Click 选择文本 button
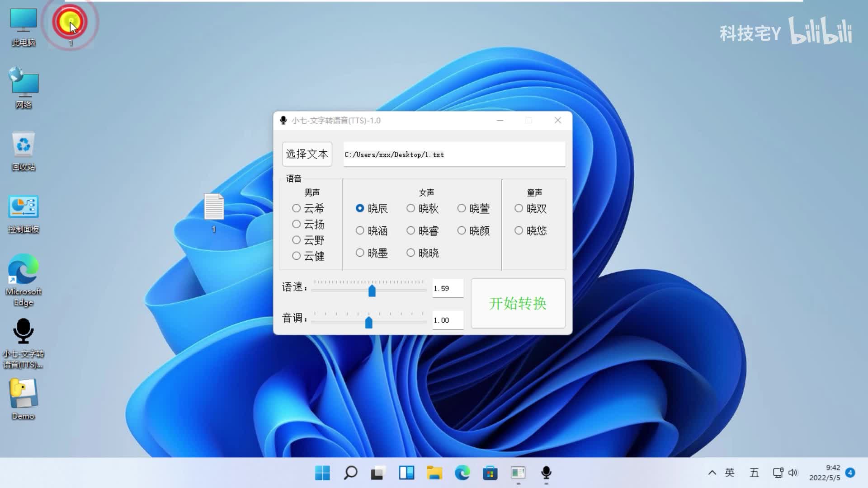The width and height of the screenshot is (868, 488). (x=307, y=154)
